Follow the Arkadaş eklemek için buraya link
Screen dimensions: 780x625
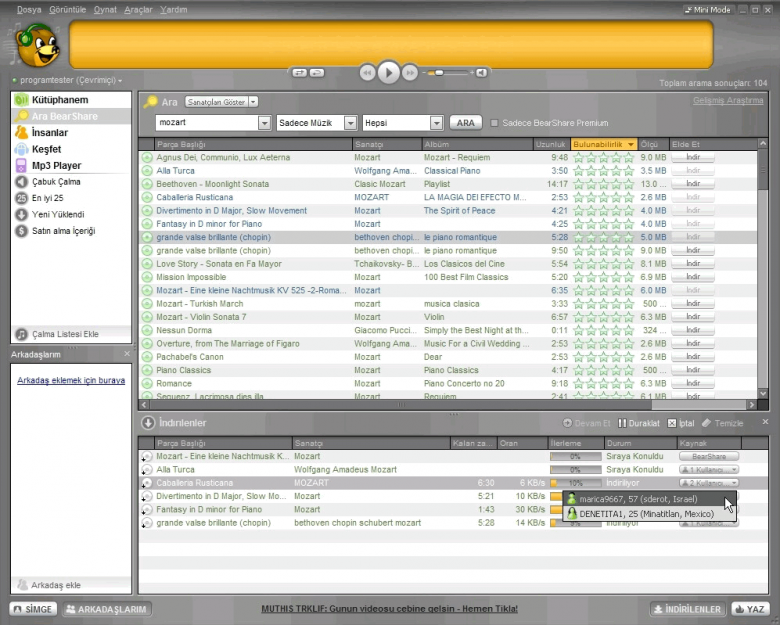point(71,380)
